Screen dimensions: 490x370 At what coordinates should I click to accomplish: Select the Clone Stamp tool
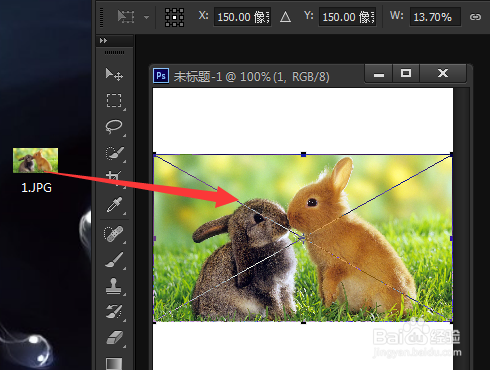[114, 286]
